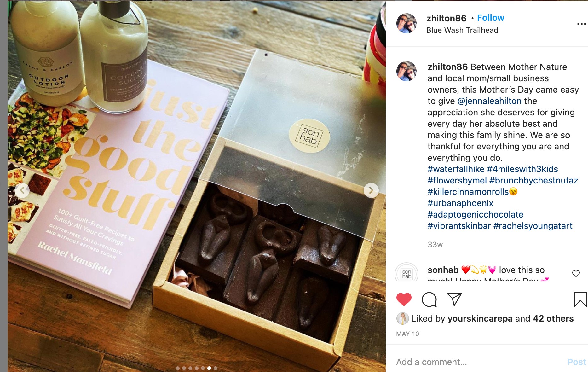View the 42 others who liked

(x=553, y=318)
